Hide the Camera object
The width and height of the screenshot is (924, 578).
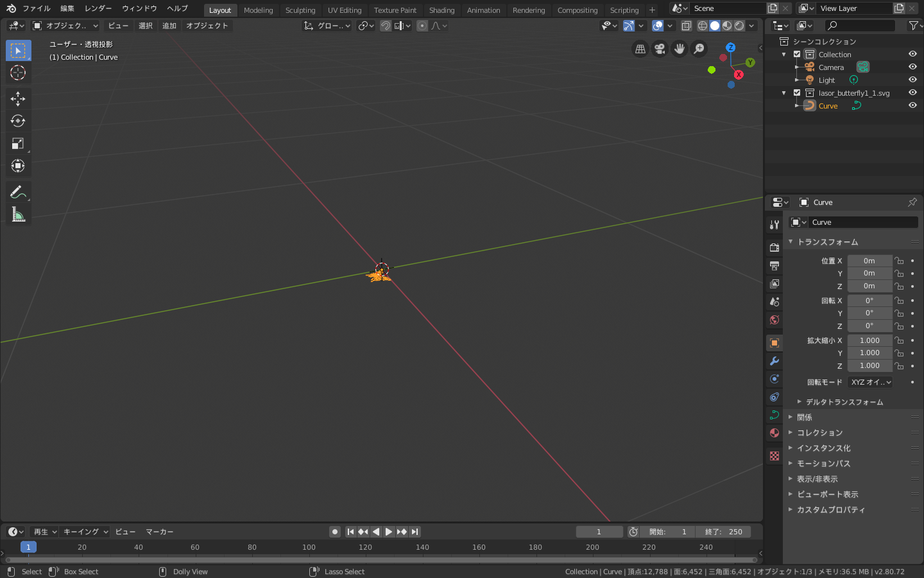click(912, 67)
